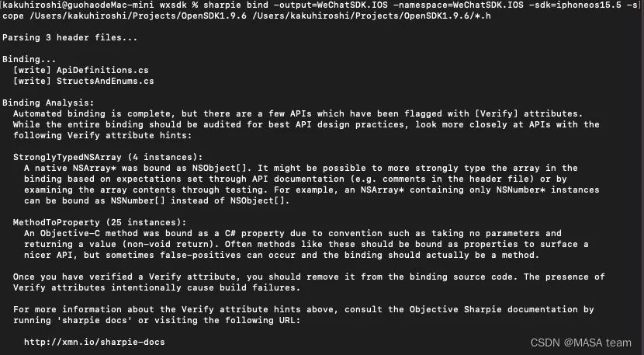Screen dimensions: 644x355
Task: Click the 'Binding...' status line
Action: click(x=29, y=59)
